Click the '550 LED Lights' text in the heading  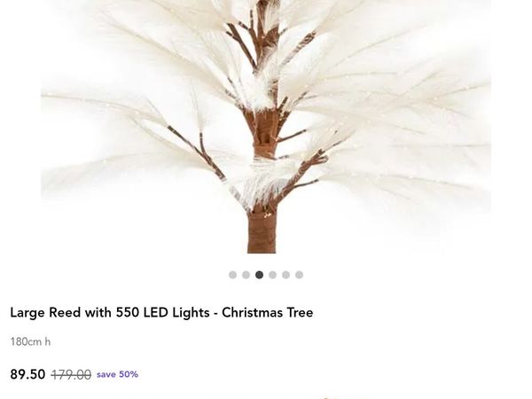coord(162,312)
